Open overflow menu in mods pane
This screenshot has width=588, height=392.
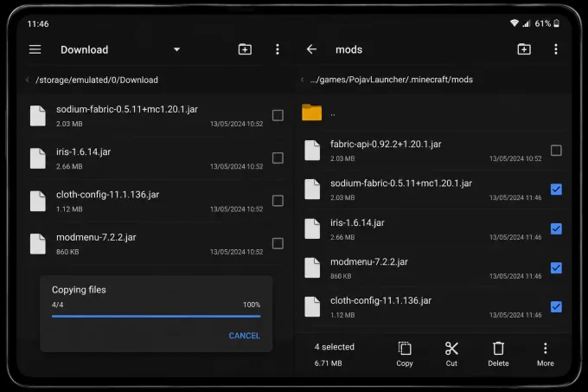click(555, 49)
